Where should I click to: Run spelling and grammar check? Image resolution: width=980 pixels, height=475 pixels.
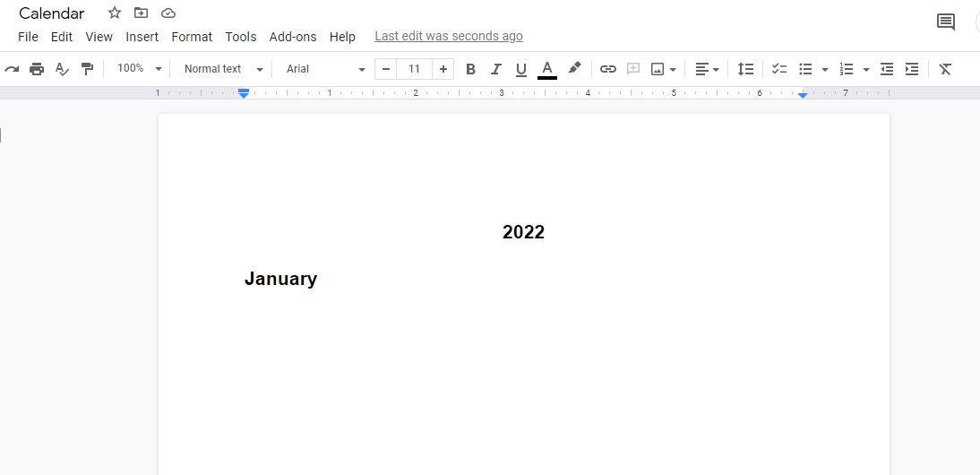pos(62,69)
